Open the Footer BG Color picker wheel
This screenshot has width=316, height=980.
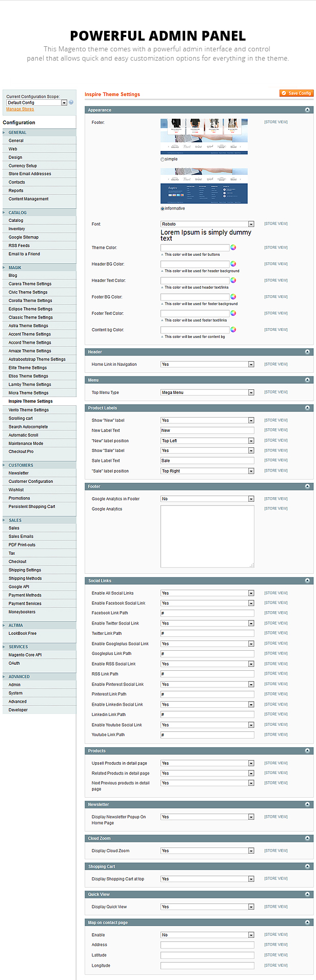pyautogui.click(x=233, y=297)
